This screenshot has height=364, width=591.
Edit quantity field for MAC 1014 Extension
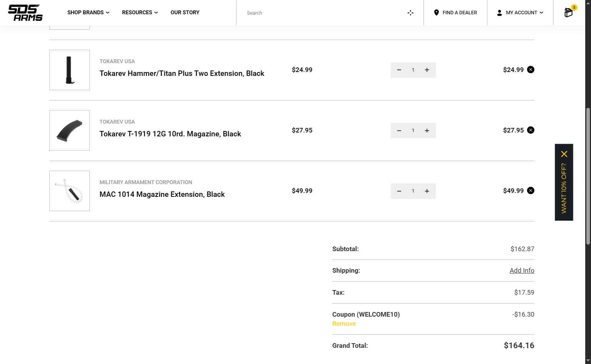coord(413,191)
